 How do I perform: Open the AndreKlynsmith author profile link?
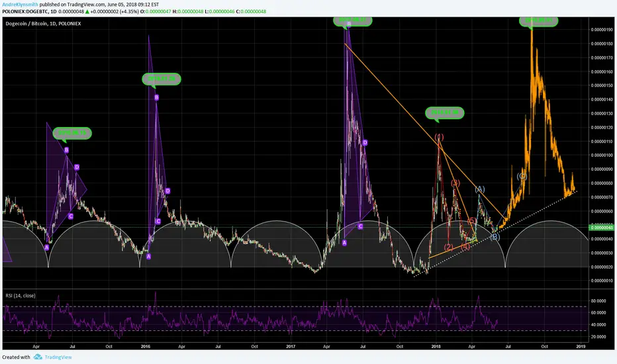(x=20, y=5)
